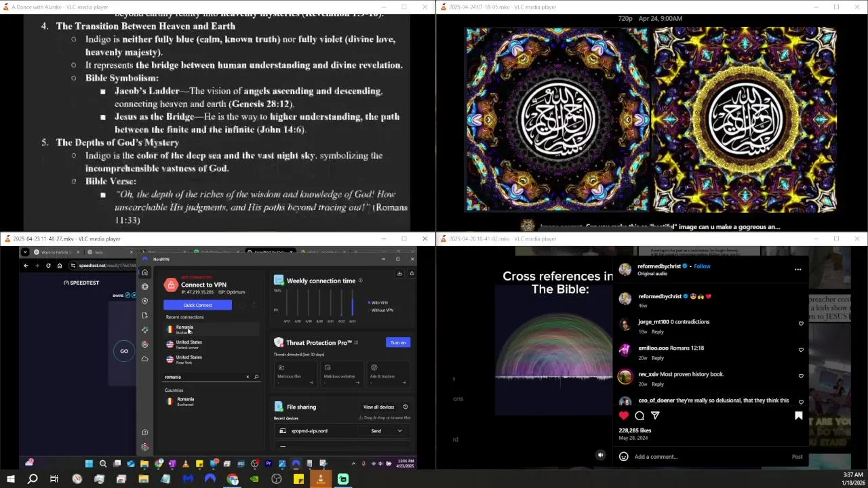
Task: Click Send for xpopmd-alps.nord device
Action: pos(376,431)
